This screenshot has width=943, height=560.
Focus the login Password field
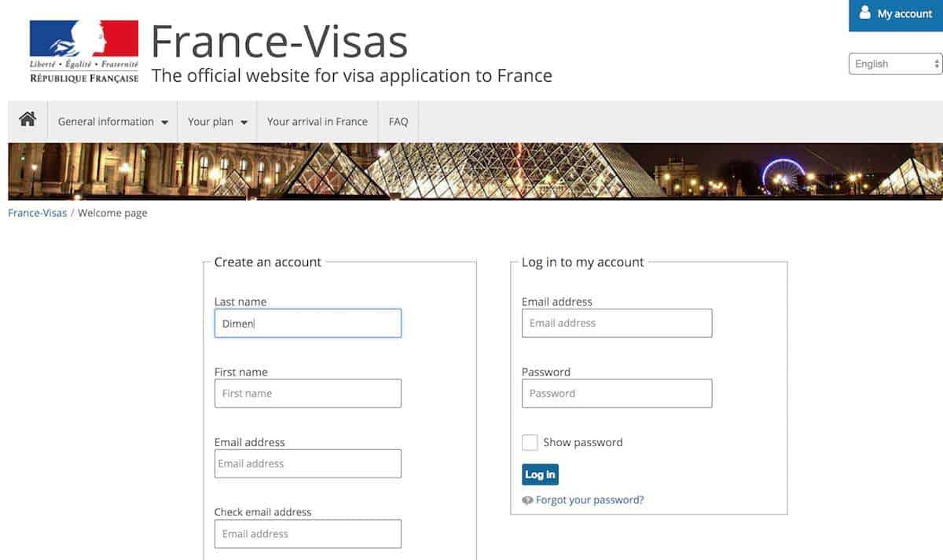point(617,393)
